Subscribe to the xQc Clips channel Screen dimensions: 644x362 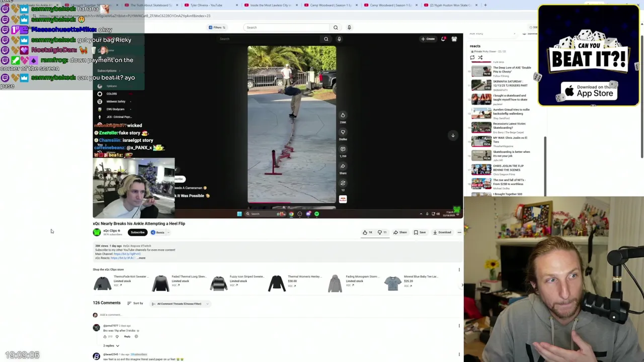(137, 232)
